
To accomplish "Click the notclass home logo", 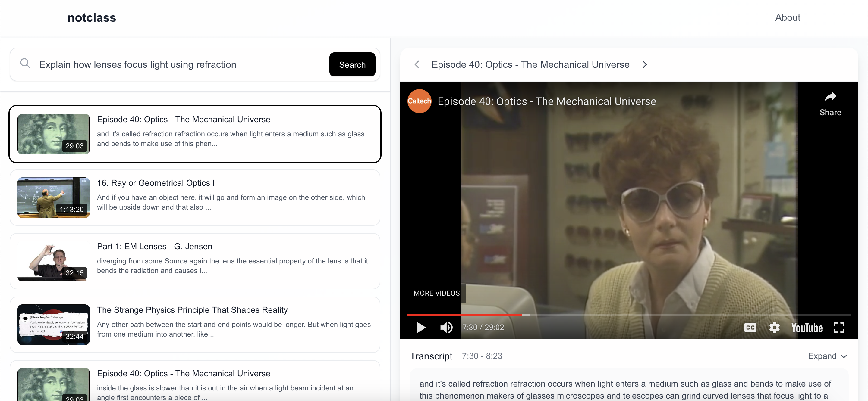I will pyautogui.click(x=92, y=17).
